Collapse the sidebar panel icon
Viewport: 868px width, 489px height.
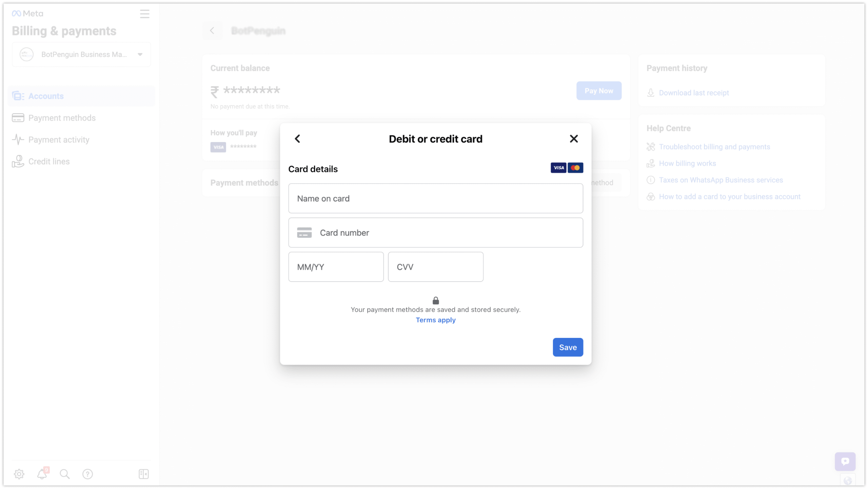[143, 473]
